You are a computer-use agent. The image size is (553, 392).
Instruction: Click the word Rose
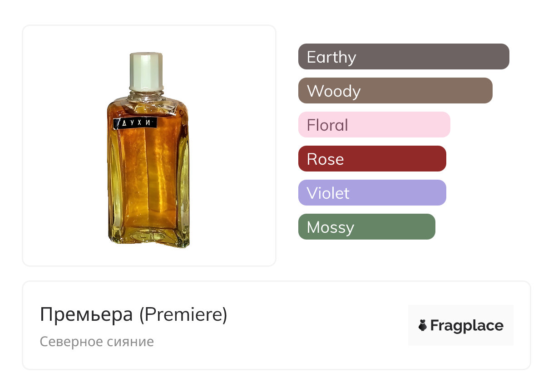click(x=325, y=159)
